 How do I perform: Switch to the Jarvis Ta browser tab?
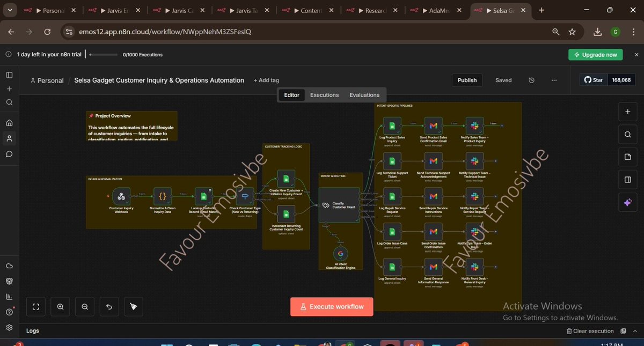click(244, 10)
